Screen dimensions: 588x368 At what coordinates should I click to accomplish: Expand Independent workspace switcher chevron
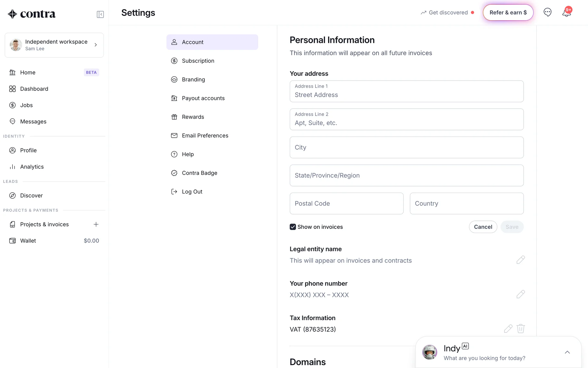[96, 45]
